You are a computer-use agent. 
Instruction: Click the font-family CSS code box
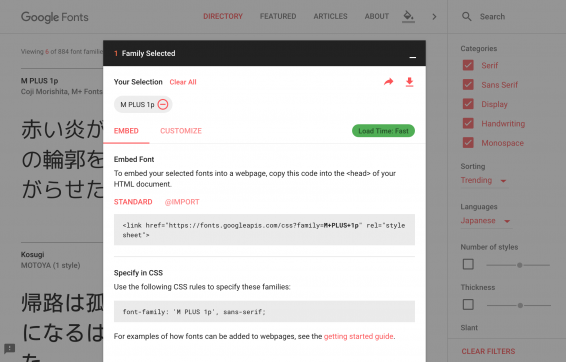(x=264, y=311)
